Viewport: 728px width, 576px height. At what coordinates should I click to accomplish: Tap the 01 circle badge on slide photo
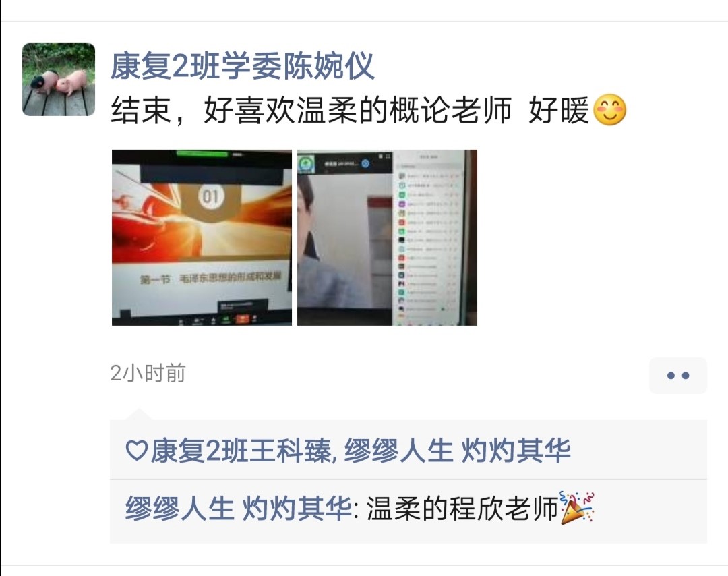211,196
